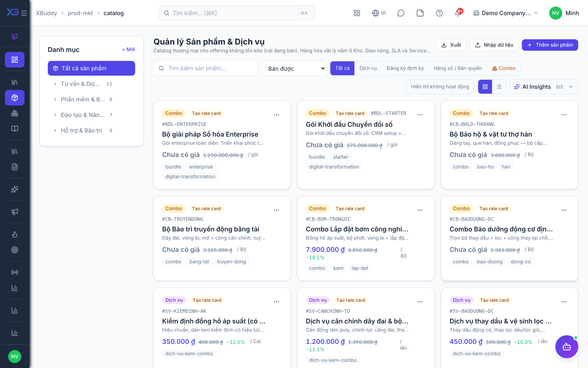
Task: Open the Bán được status dropdown
Action: [x=294, y=68]
